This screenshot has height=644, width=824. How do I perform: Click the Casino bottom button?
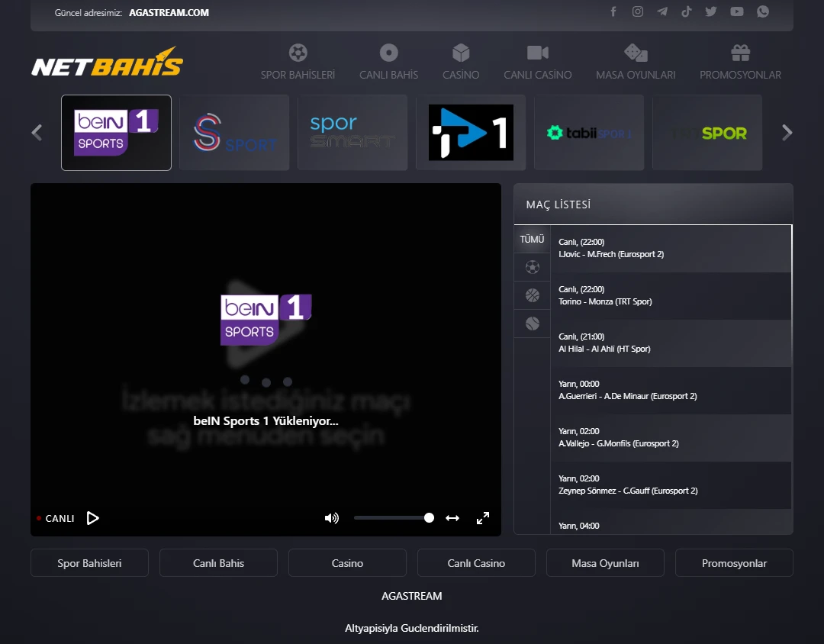coord(347,563)
